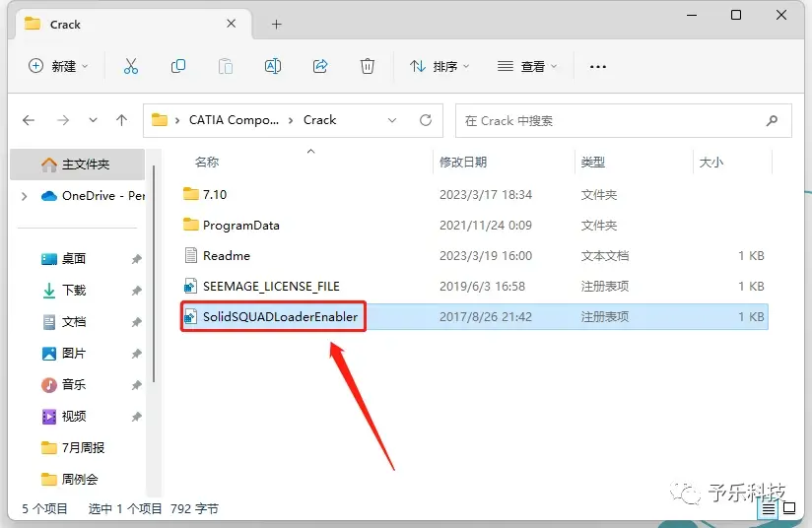Viewport: 812px width, 528px height.
Task: Go up one folder level
Action: pyautogui.click(x=121, y=120)
